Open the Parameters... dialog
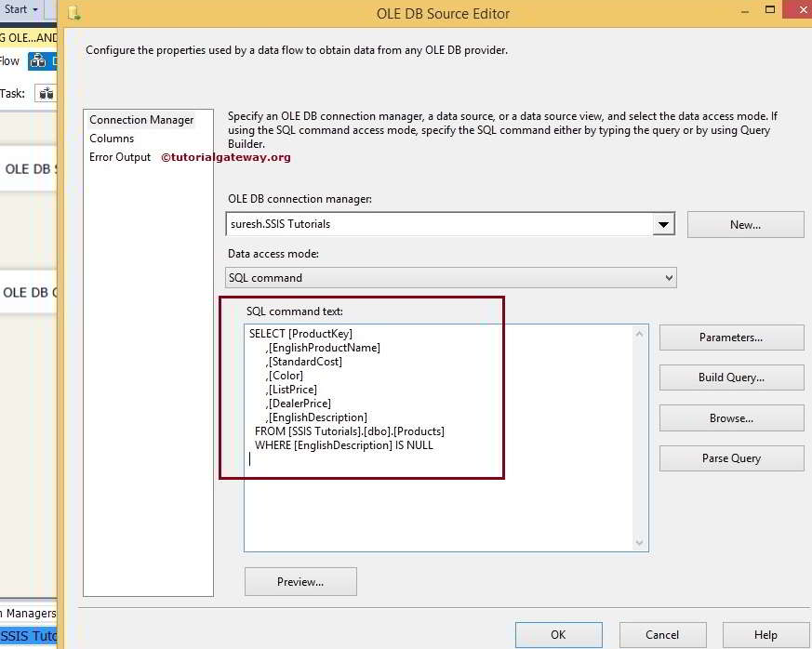Image resolution: width=812 pixels, height=649 pixels. tap(731, 338)
